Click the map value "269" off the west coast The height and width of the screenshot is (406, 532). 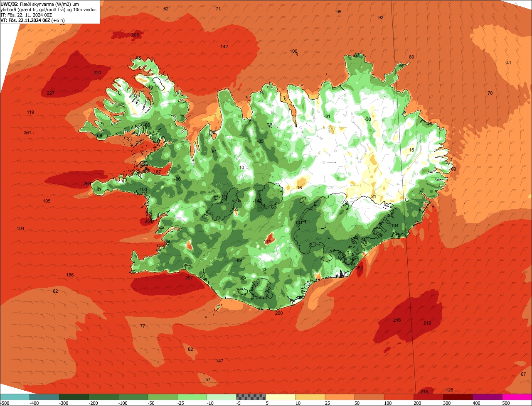87,183
